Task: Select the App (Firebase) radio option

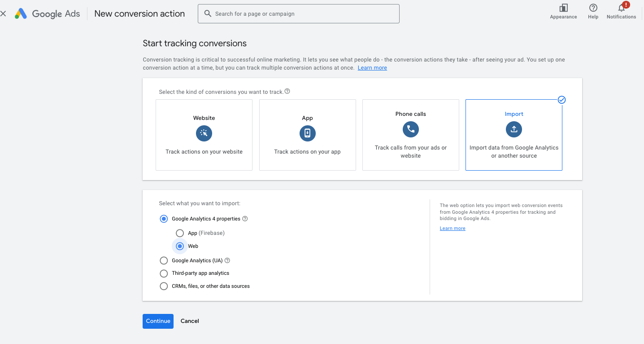Action: click(x=180, y=233)
